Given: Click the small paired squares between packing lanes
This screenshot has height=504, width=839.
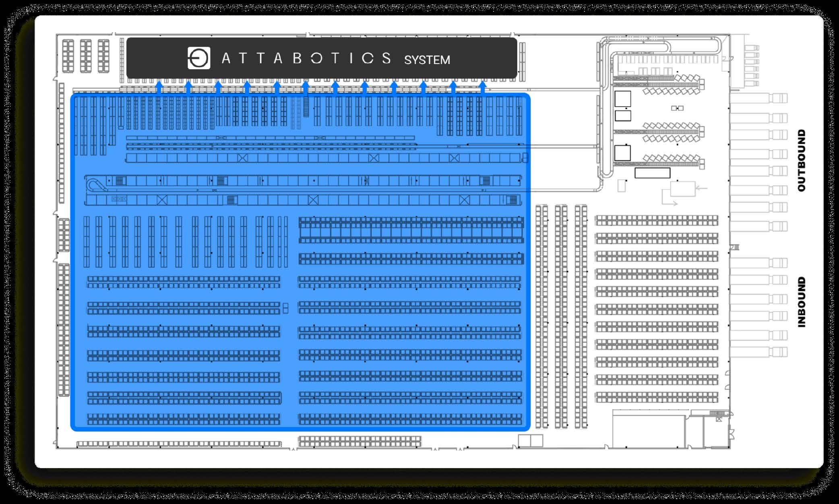Looking at the screenshot, I should click(678, 108).
